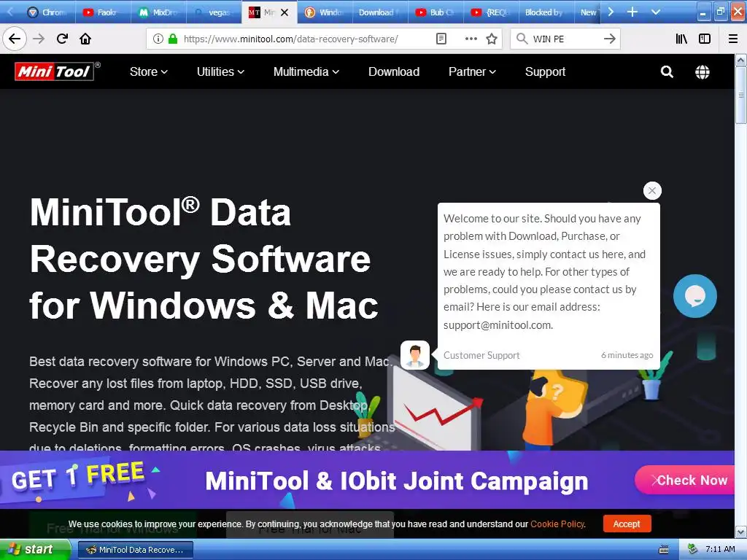Open site search magnifier on MiniTool

(667, 72)
